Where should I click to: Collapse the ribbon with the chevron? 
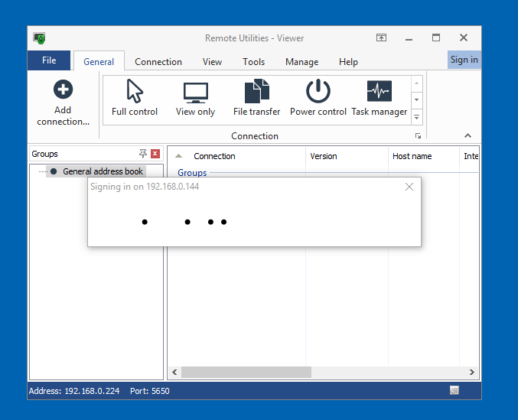(x=468, y=135)
